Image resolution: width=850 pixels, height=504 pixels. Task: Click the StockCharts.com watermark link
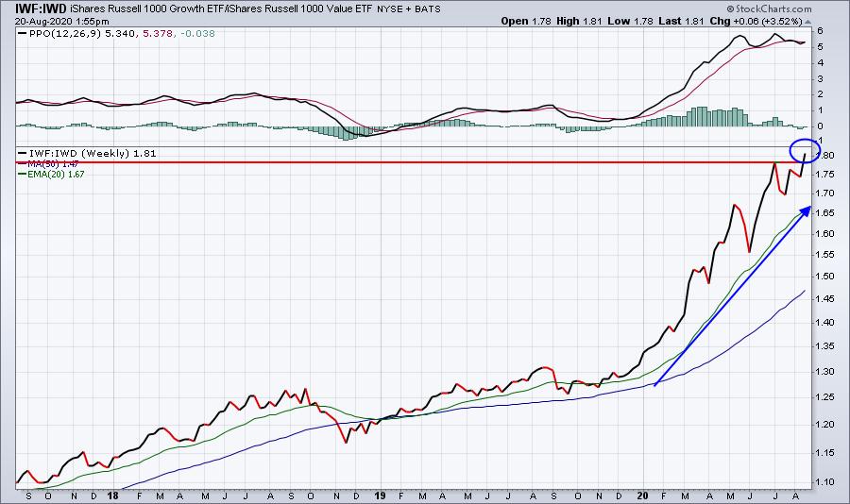(x=769, y=8)
